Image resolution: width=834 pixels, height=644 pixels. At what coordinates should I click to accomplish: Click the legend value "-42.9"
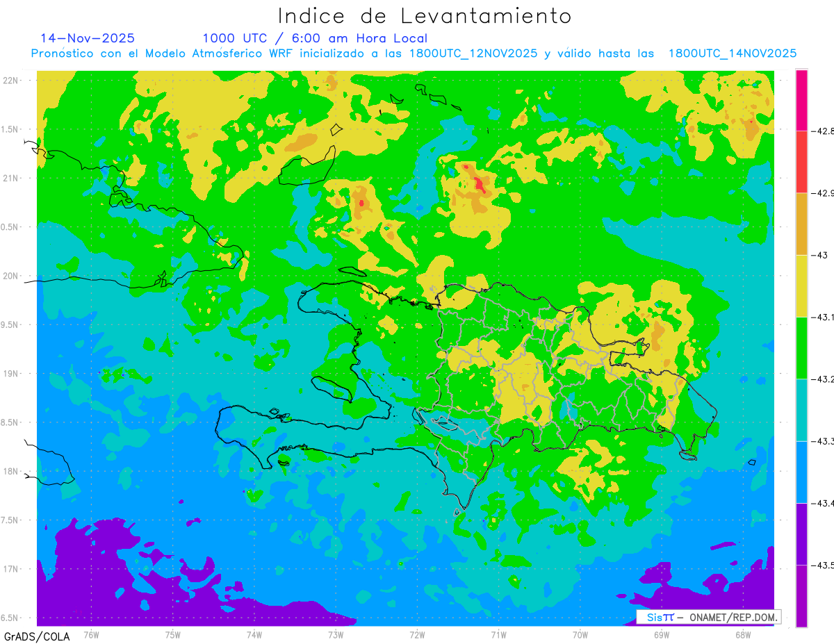coord(824,193)
